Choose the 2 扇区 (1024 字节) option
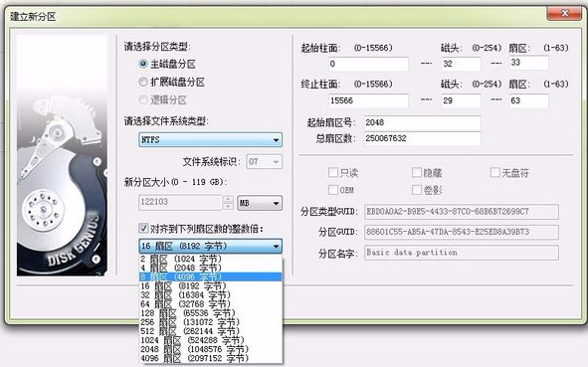The width and height of the screenshot is (588, 367). click(210, 259)
